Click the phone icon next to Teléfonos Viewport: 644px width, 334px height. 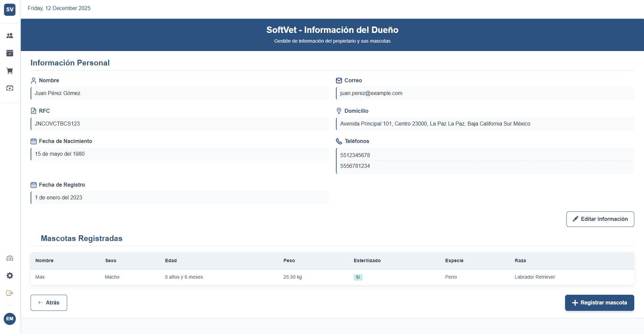(339, 141)
